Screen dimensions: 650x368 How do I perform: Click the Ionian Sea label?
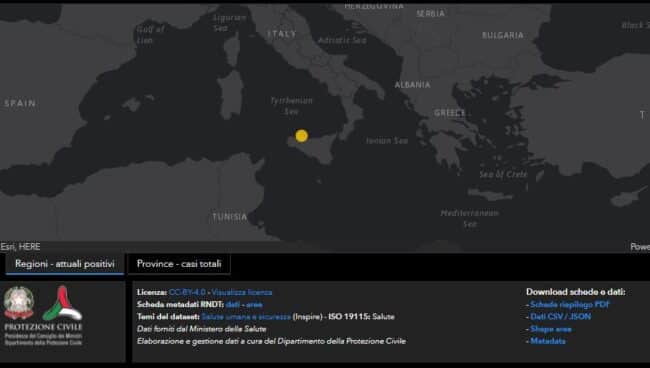(387, 141)
